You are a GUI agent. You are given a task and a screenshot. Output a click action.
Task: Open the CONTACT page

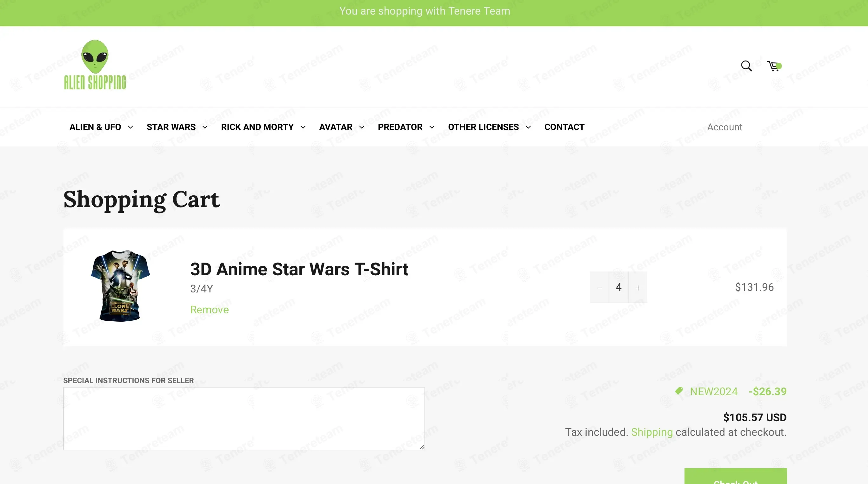pos(564,127)
